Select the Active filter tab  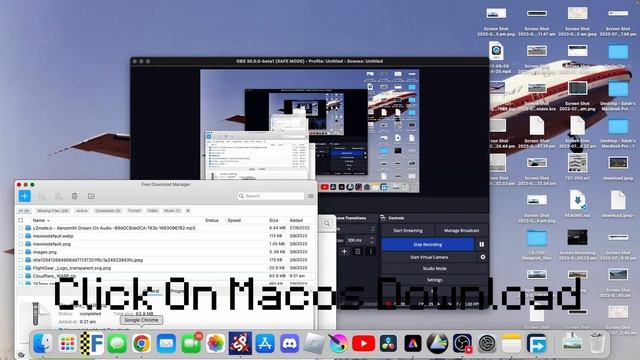pyautogui.click(x=82, y=211)
